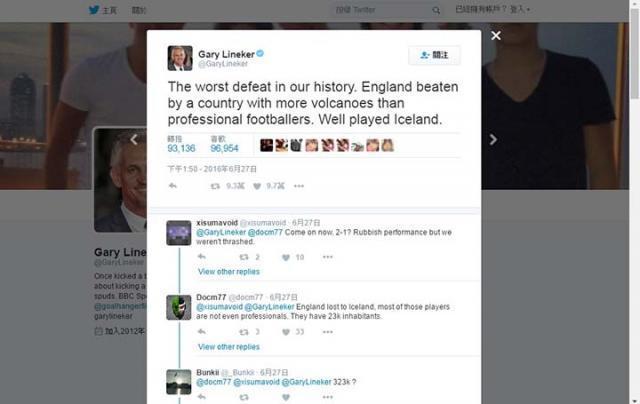Viewport: 640px width, 404px height.
Task: Retweet Gary Lineker's main tweet
Action: click(215, 186)
